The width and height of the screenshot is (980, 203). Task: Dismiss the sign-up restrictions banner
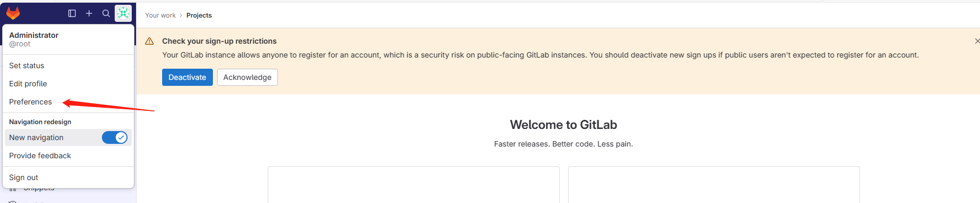click(977, 41)
